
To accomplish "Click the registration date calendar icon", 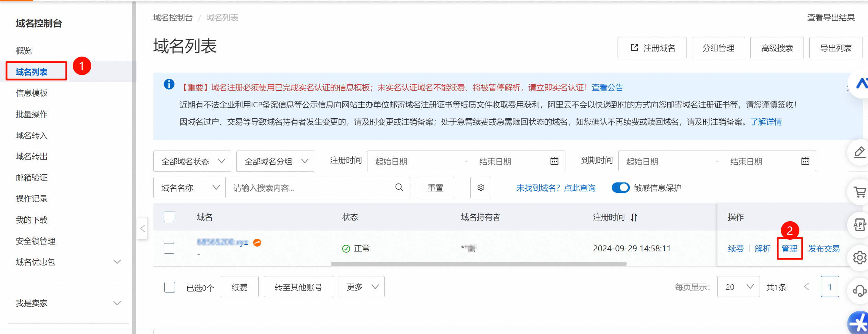I will click(554, 161).
